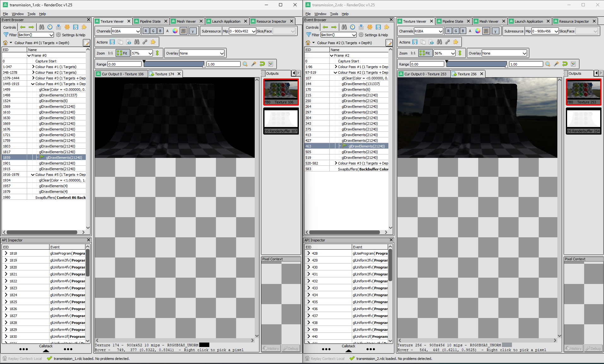Click save texture icon in transmission_1 Actions bar
The width and height of the screenshot is (604, 364).
(112, 42)
